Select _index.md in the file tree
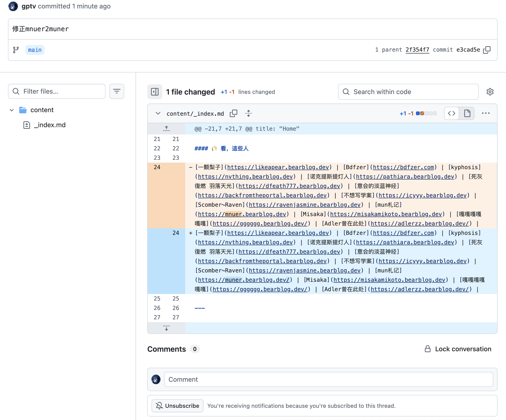The width and height of the screenshot is (506, 420). [x=50, y=125]
